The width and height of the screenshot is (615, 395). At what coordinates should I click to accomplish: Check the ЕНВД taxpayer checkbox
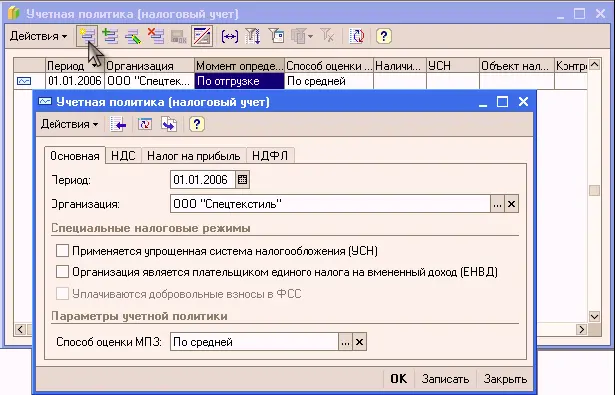click(62, 271)
